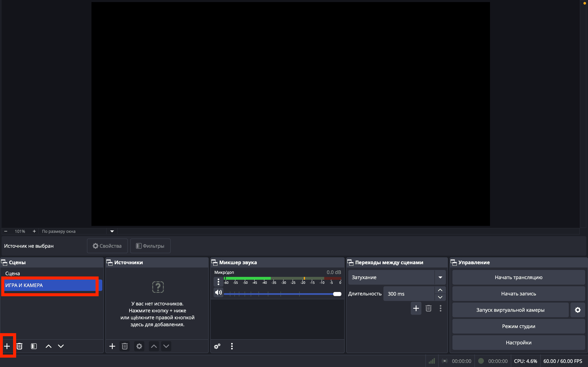This screenshot has width=588, height=367.
Task: Open Микр/доп three-dot options menu
Action: 218,282
